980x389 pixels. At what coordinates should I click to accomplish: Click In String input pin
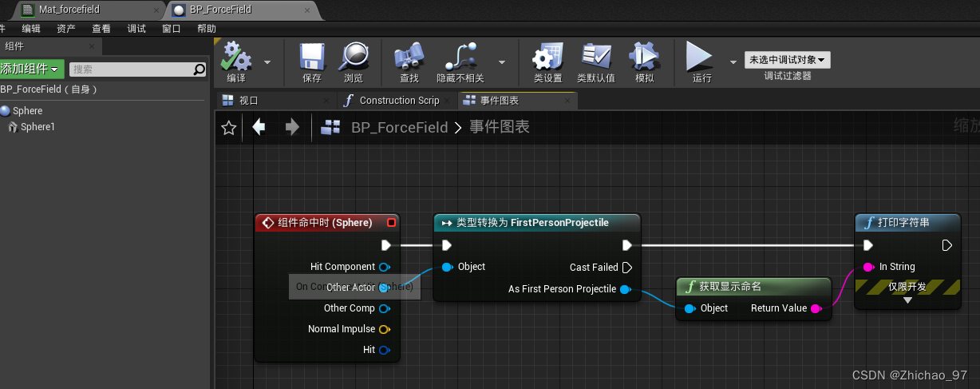[869, 267]
